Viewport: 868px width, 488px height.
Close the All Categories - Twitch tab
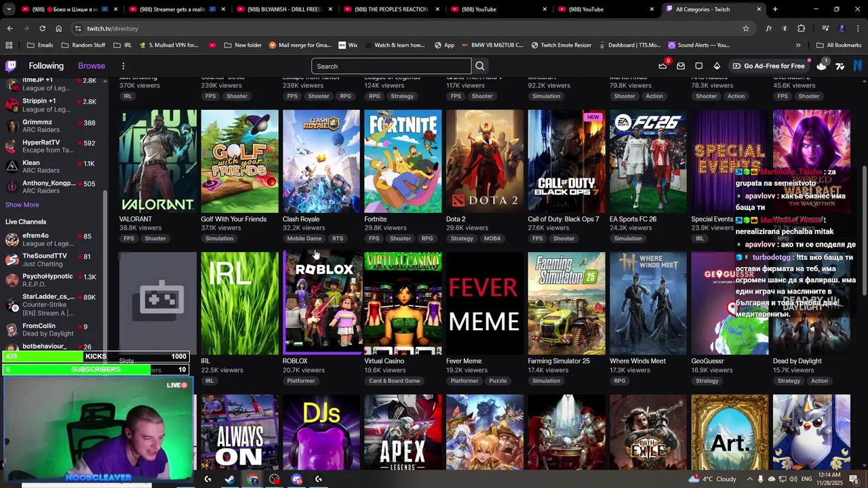[759, 9]
